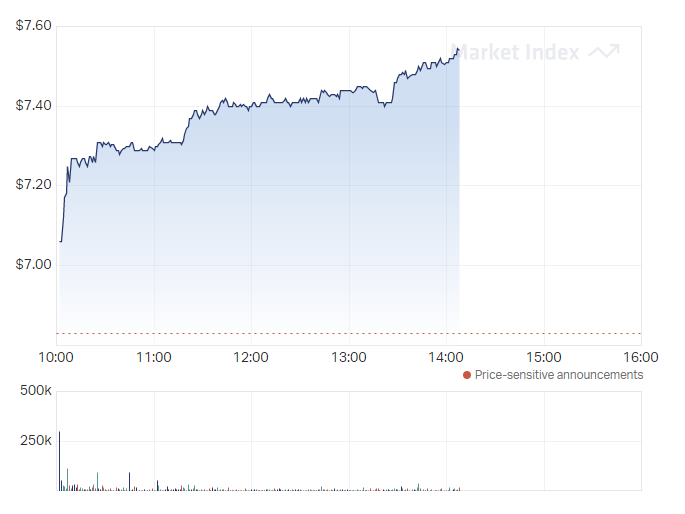Click the latest price point at line end
Viewport: 685px width, 514px height.
tap(458, 49)
